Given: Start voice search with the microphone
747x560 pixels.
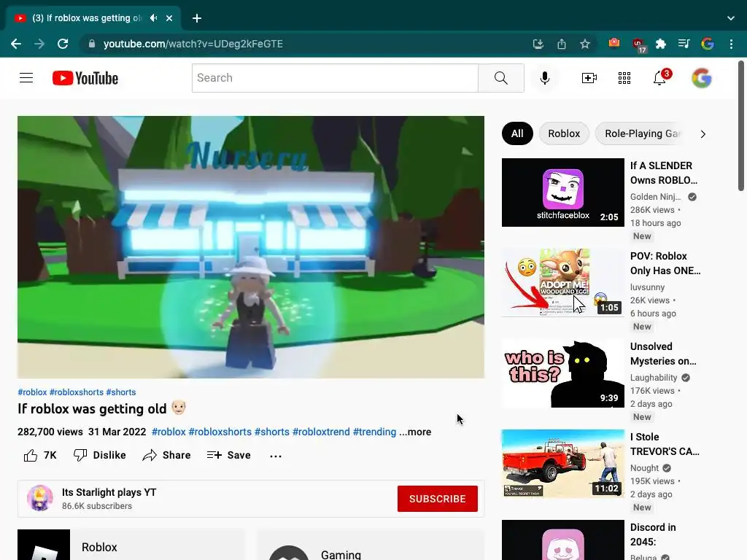Looking at the screenshot, I should tap(544, 78).
